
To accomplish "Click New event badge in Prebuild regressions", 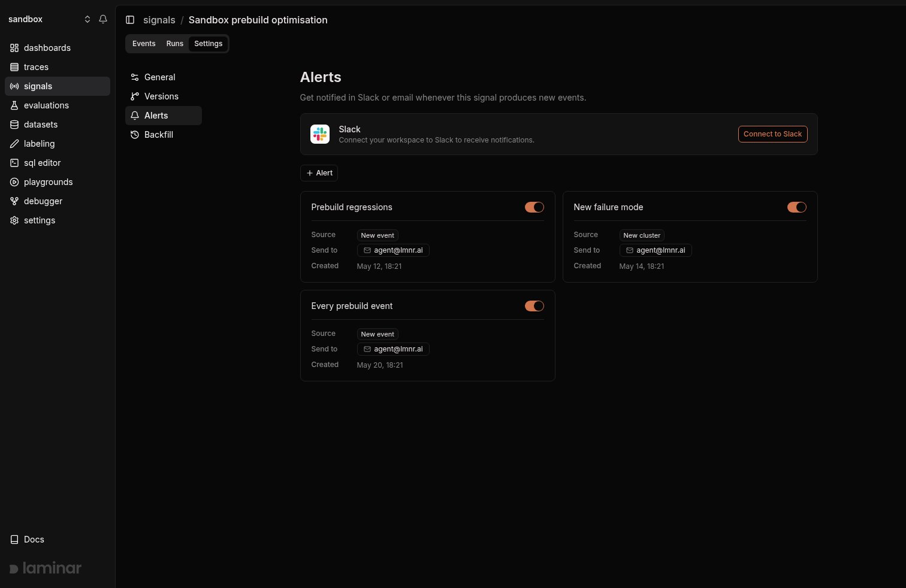I will pyautogui.click(x=377, y=235).
